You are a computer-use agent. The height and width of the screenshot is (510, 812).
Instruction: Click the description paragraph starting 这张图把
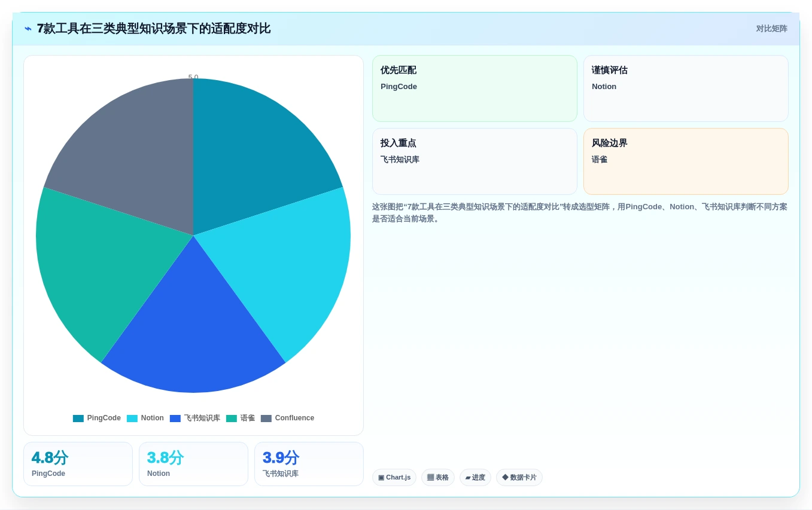click(580, 213)
